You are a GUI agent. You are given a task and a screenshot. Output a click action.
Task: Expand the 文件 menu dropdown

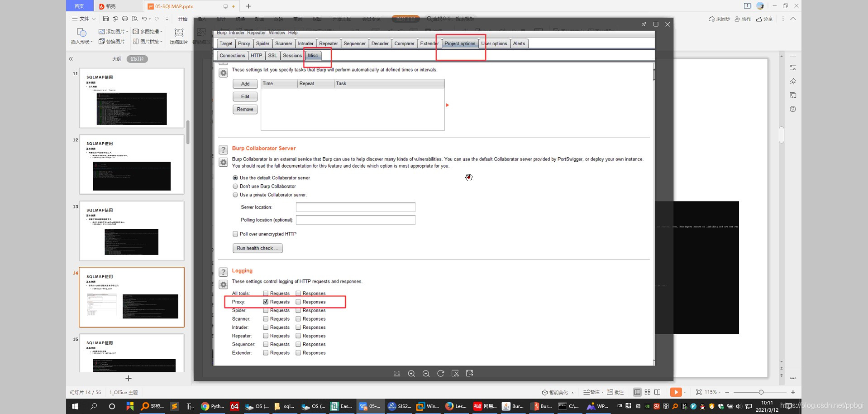84,19
